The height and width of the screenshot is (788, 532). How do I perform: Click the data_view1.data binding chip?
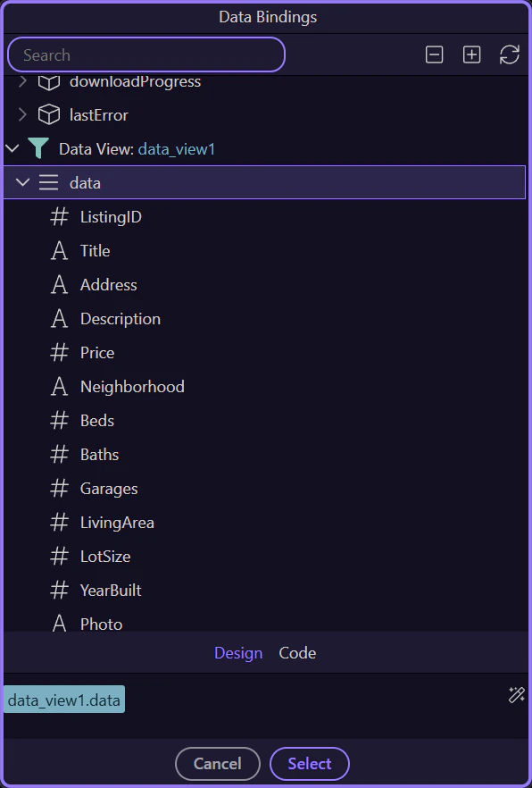click(x=62, y=700)
